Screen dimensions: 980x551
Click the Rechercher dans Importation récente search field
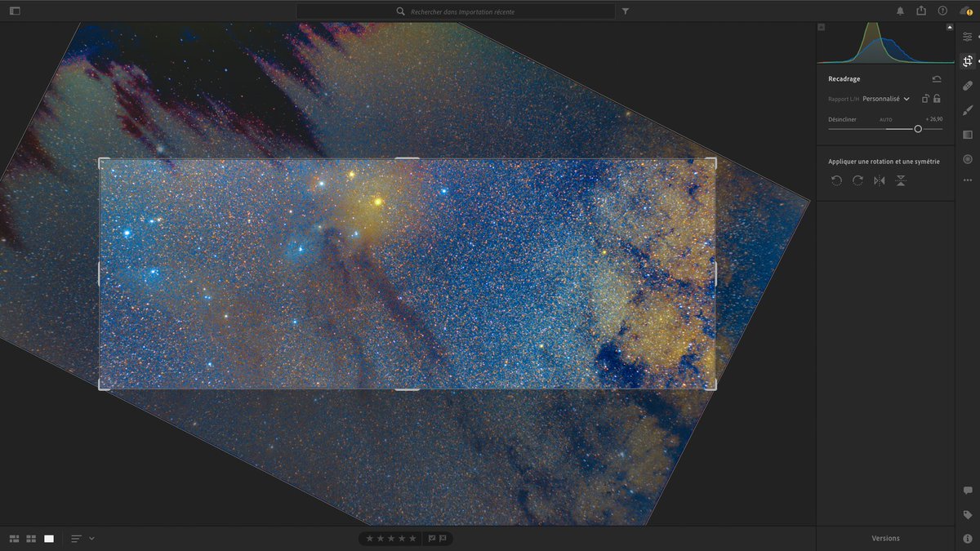coord(456,11)
